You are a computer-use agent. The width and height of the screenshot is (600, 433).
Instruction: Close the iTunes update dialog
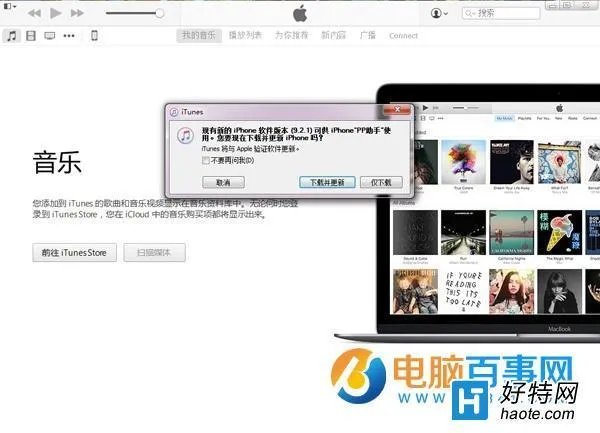(397, 110)
